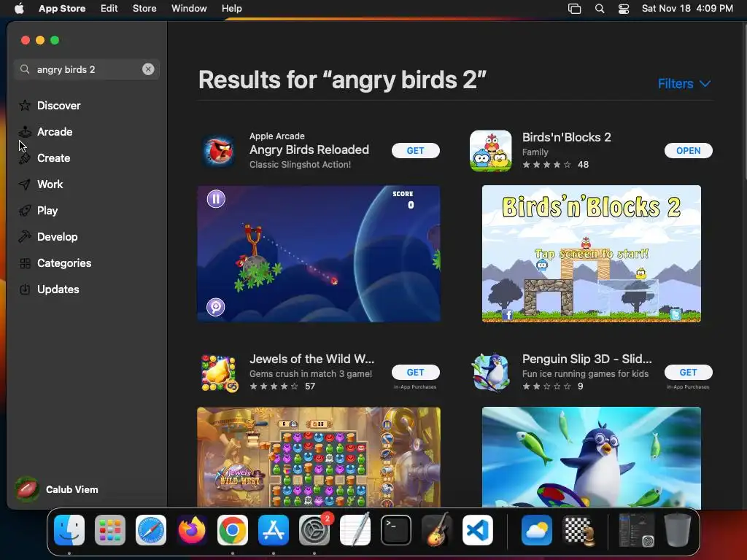Launch Safari from the Dock
This screenshot has width=747, height=560.
151,530
